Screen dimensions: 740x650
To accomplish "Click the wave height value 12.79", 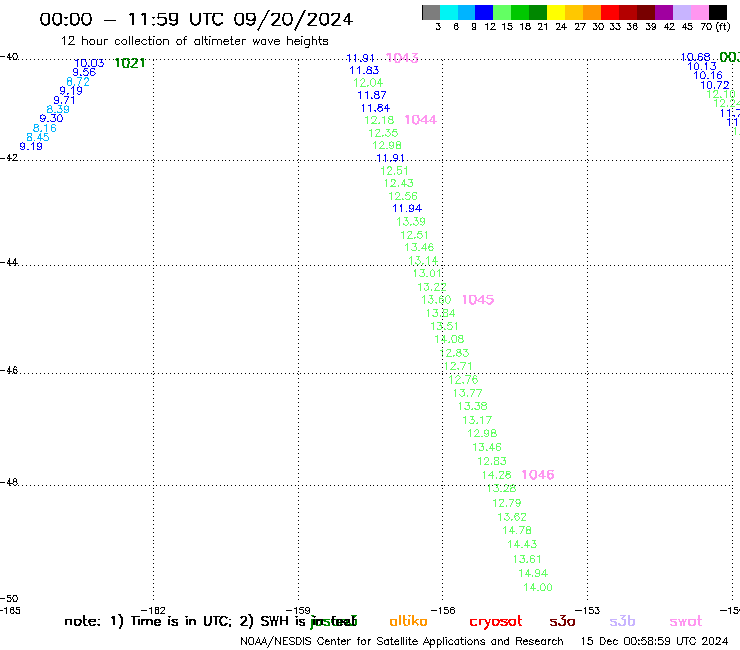I will [x=507, y=503].
